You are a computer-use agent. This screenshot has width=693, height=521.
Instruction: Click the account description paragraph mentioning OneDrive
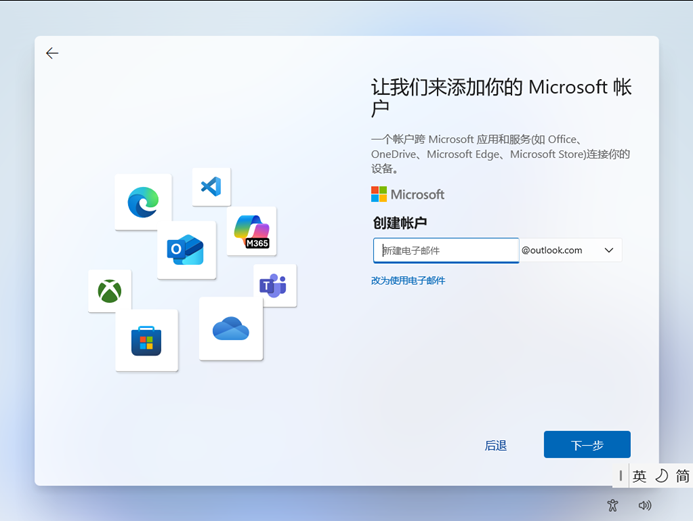coord(500,154)
